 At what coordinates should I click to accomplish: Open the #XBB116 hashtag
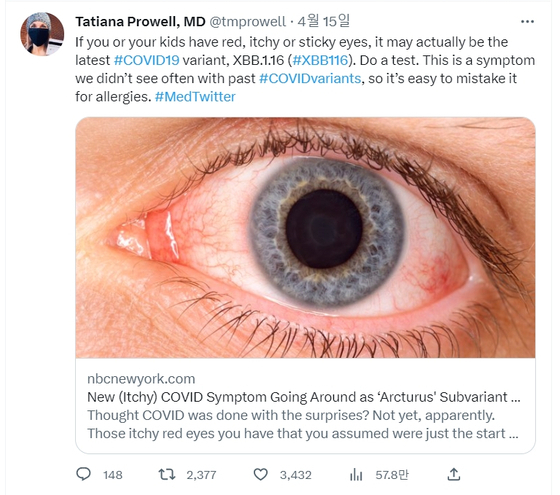(320, 60)
